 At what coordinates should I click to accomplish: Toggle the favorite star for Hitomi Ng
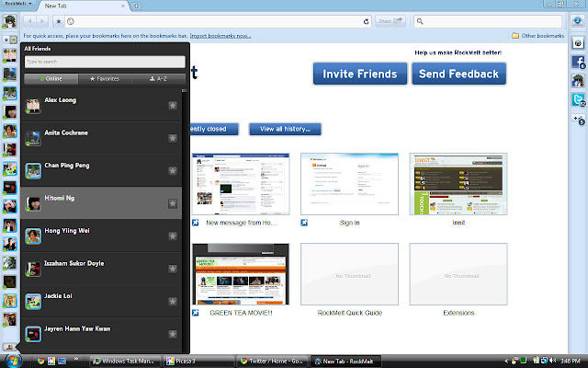[x=173, y=203]
